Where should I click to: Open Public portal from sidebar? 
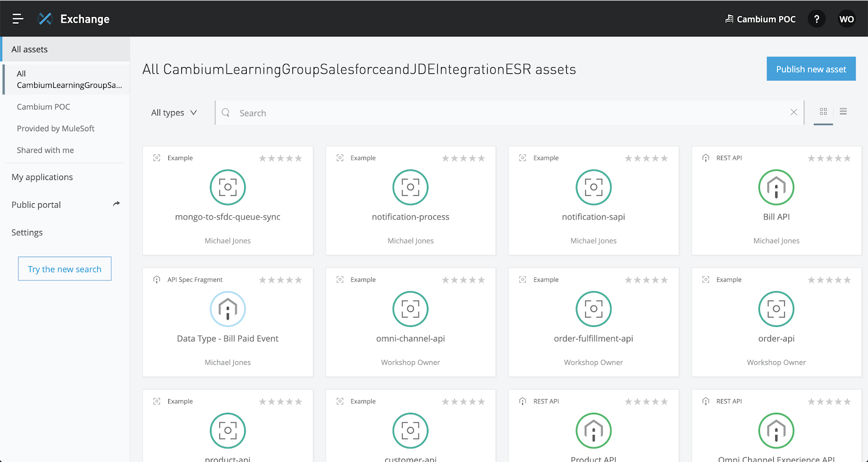tap(36, 205)
